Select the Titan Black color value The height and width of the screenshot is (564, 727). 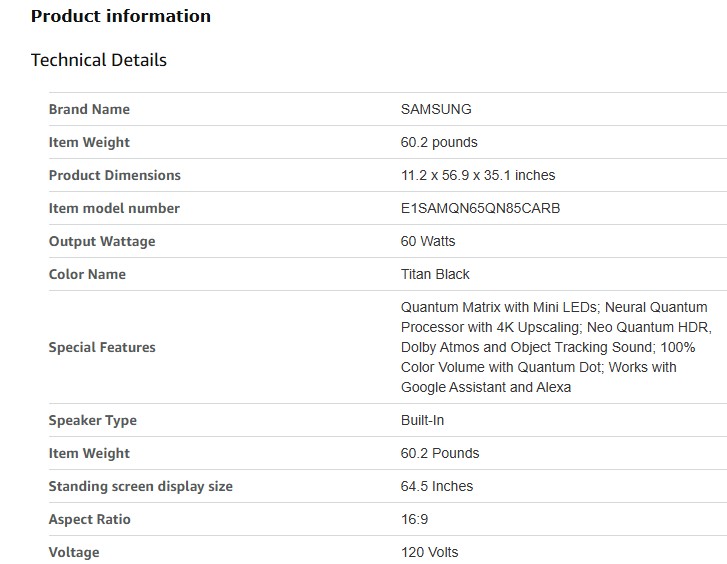pos(435,274)
